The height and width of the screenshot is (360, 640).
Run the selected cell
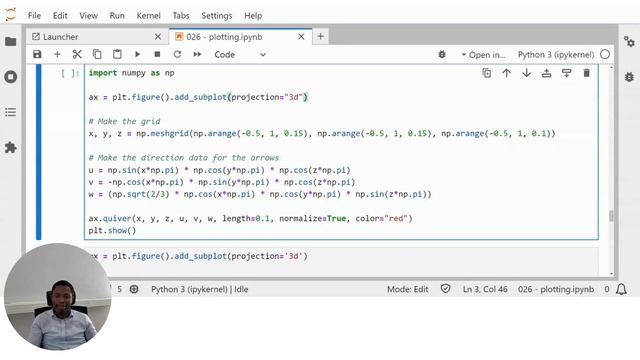(137, 54)
